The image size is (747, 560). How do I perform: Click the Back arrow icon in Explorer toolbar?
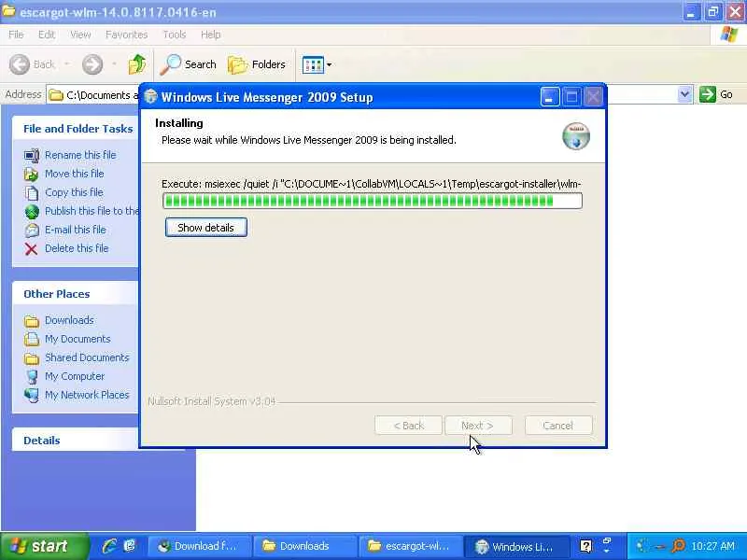click(20, 64)
